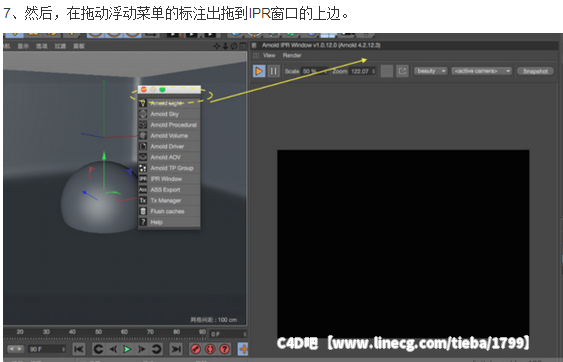Image resolution: width=563 pixels, height=362 pixels.
Task: Click the Tx icon beside Tx Manager
Action: click(143, 200)
